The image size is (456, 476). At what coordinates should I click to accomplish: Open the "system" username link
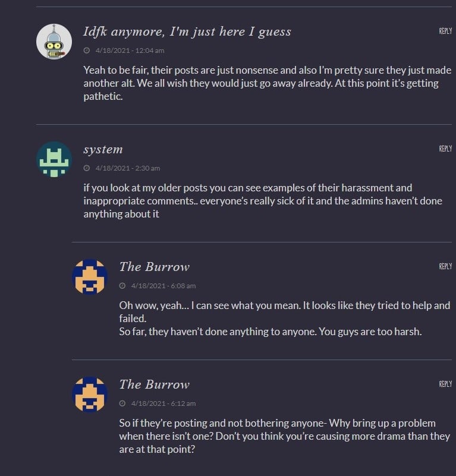tap(103, 149)
